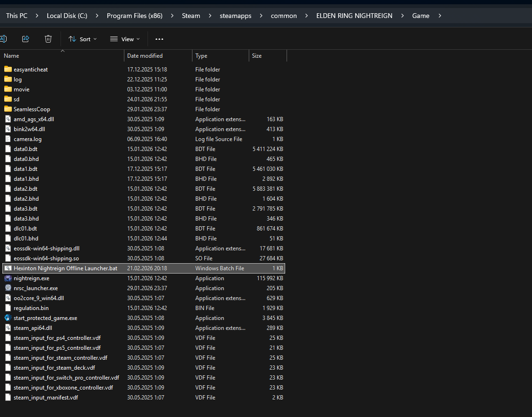The image size is (532, 417).
Task: Open the Sort dropdown menu
Action: [x=83, y=39]
